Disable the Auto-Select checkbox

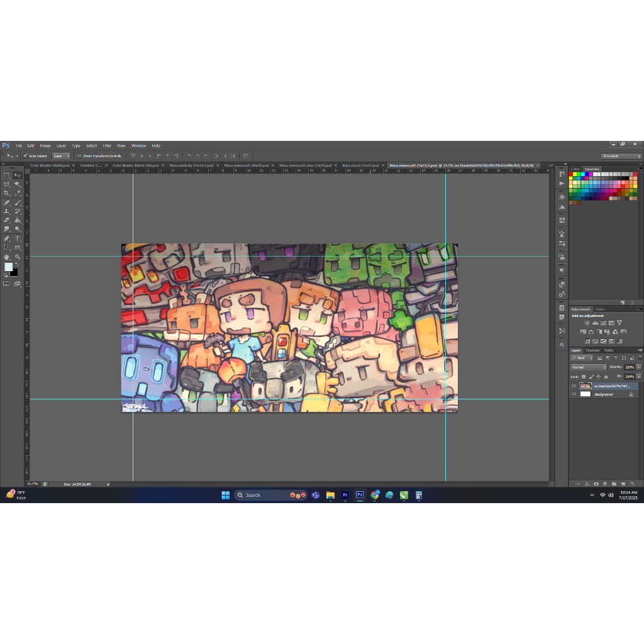point(25,156)
